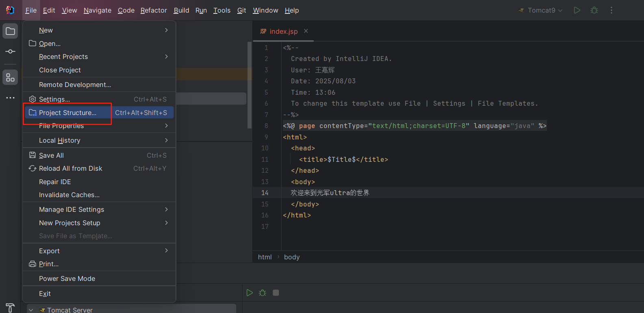Choose Exit from File menu

(x=99, y=293)
